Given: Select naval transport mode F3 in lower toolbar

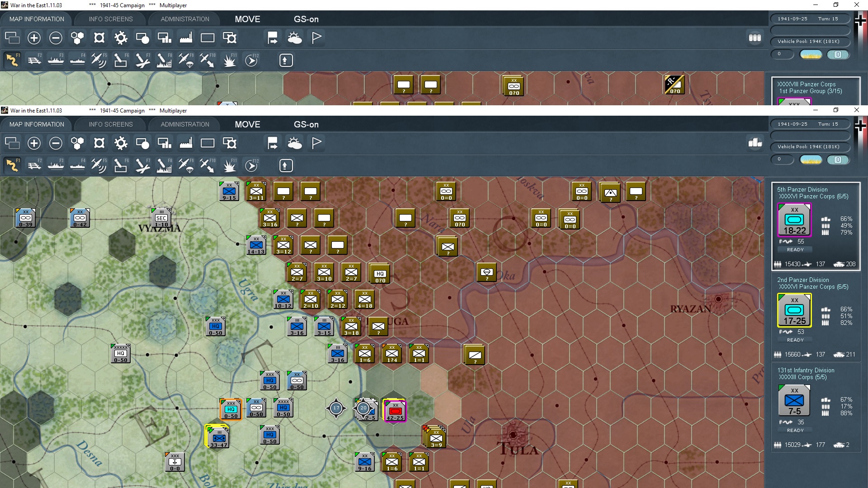Looking at the screenshot, I should tap(56, 166).
